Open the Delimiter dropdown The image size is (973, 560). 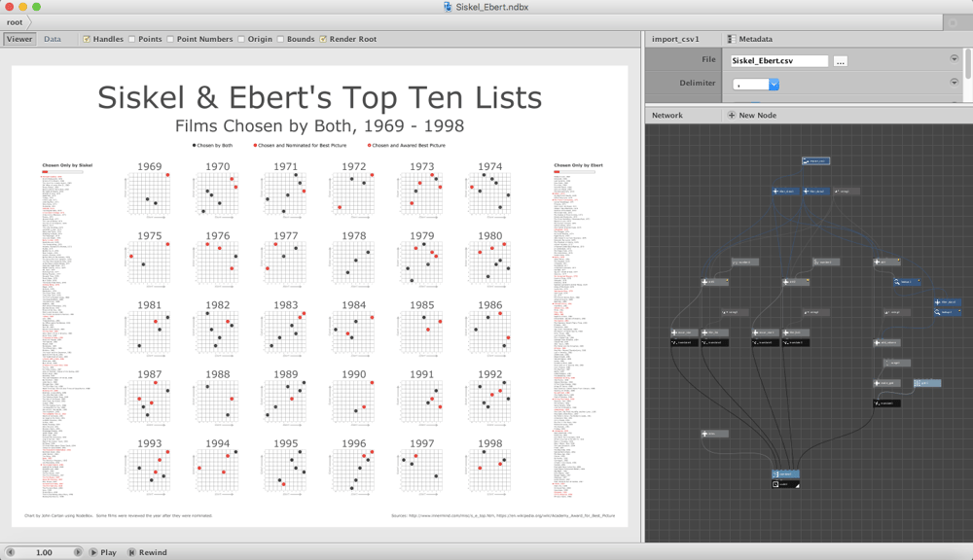click(x=756, y=85)
